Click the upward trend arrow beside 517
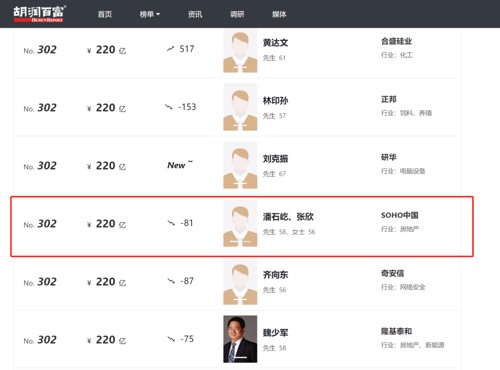This screenshot has width=500, height=370. tap(170, 49)
